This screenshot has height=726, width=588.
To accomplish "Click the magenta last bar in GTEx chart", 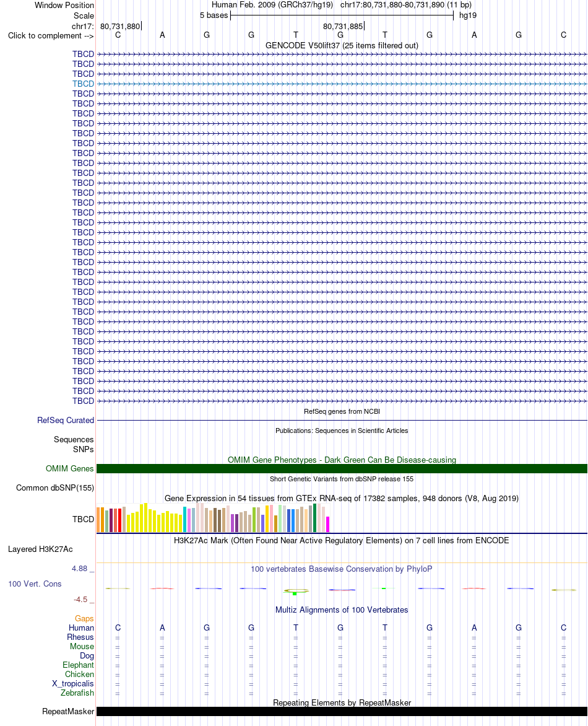I will click(328, 524).
